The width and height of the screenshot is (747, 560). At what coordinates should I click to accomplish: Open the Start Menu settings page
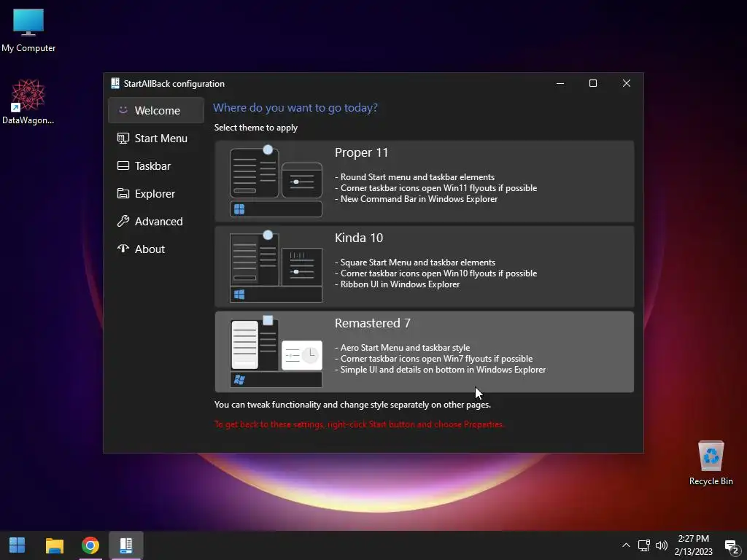click(156, 138)
